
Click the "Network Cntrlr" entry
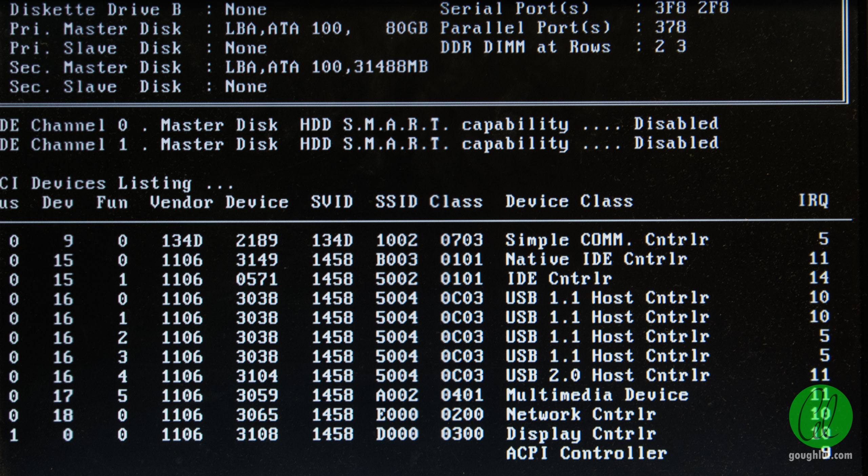click(581, 414)
